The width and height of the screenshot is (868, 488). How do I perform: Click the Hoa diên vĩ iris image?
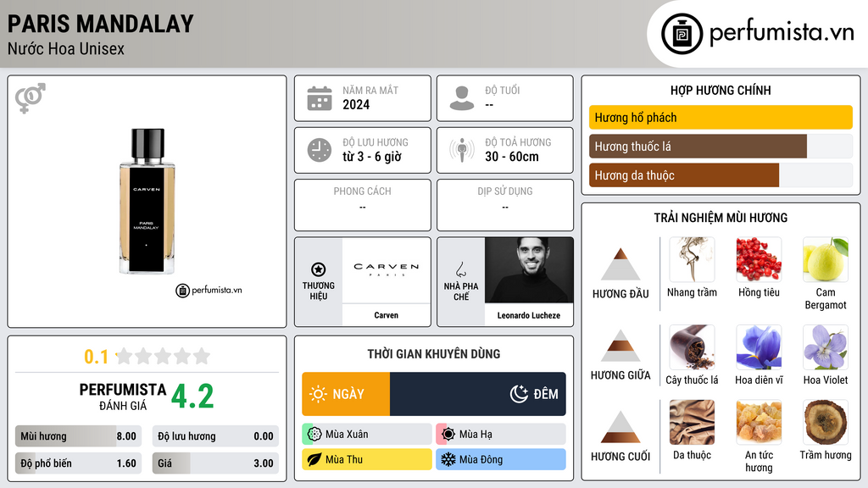[x=759, y=347]
